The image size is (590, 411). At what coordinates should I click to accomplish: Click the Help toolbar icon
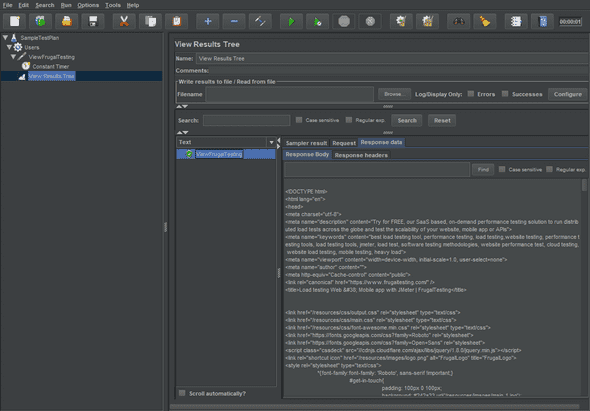(x=542, y=21)
